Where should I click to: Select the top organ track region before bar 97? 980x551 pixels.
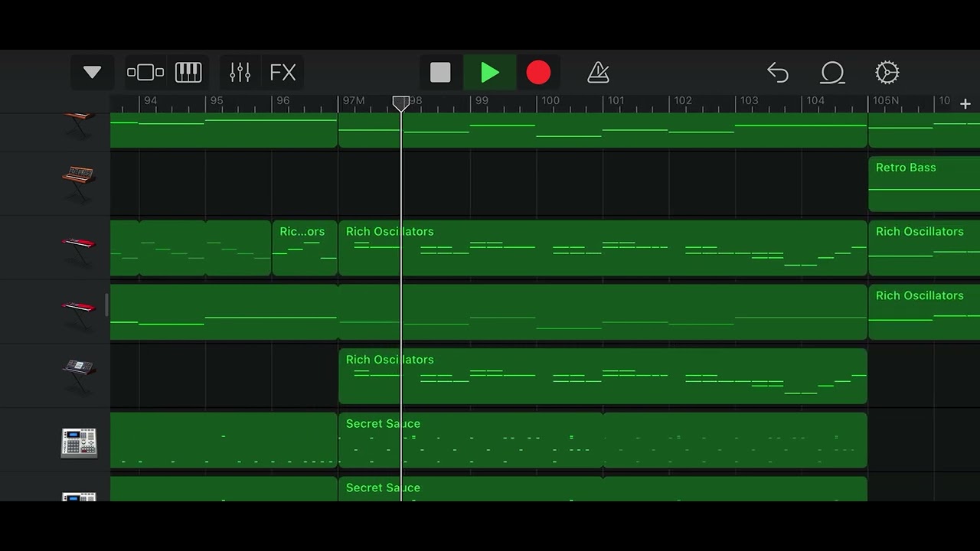224,130
